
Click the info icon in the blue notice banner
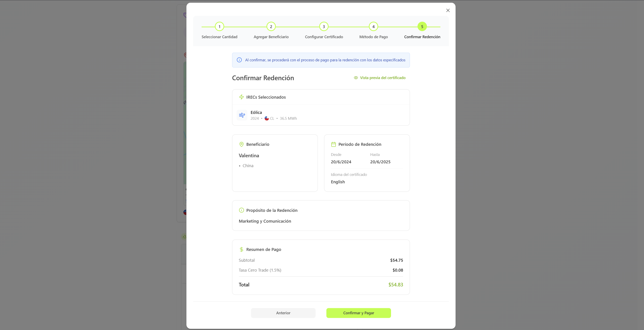239,60
